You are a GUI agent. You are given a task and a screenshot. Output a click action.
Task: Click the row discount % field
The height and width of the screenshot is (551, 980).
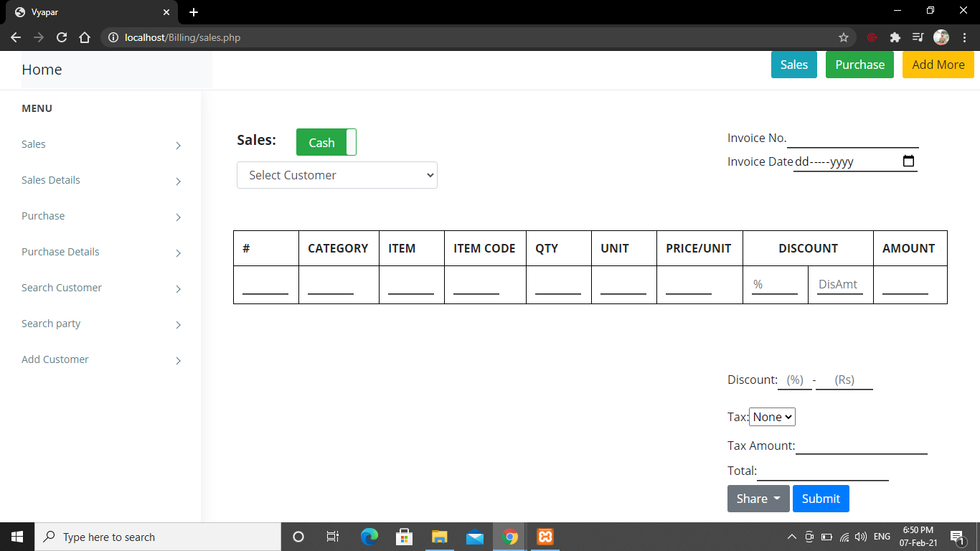pyautogui.click(x=775, y=285)
